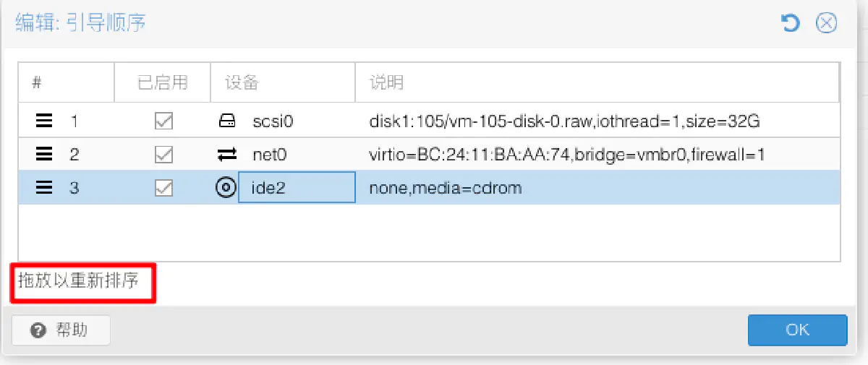This screenshot has width=868, height=365.
Task: Toggle the enabled checkbox for net0
Action: (x=163, y=154)
